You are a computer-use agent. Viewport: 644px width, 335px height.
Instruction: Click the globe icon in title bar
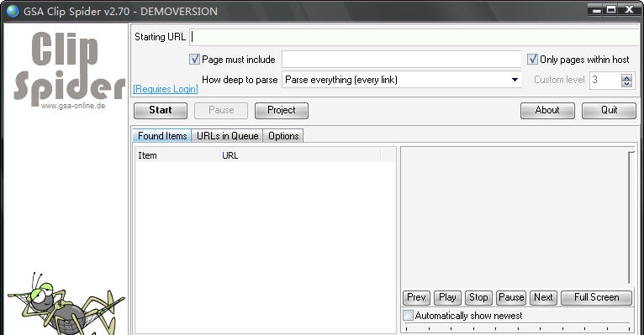point(13,11)
